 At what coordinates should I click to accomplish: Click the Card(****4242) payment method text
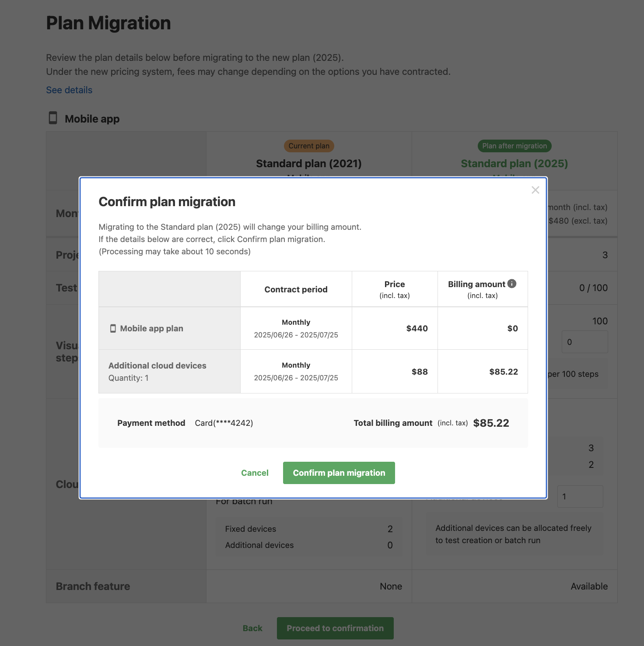[x=224, y=423]
